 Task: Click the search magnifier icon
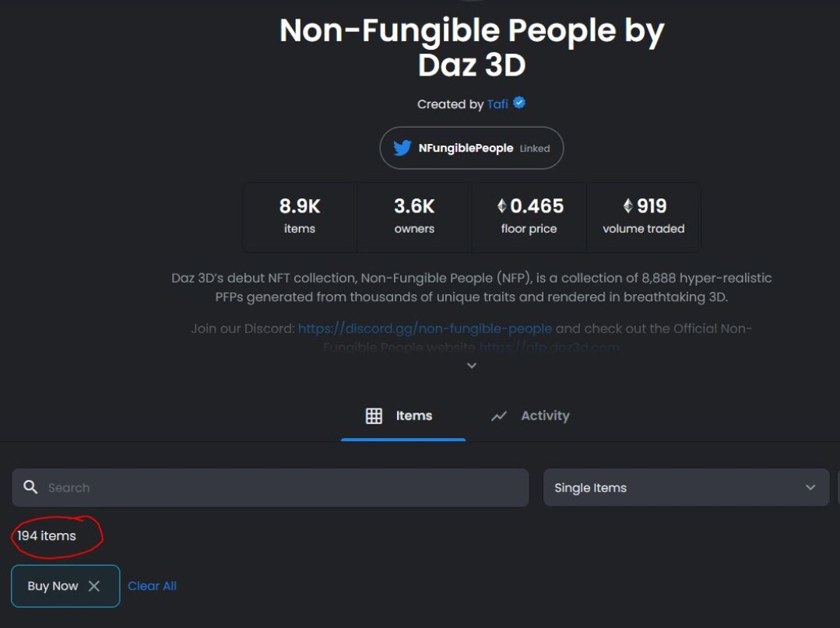30,486
